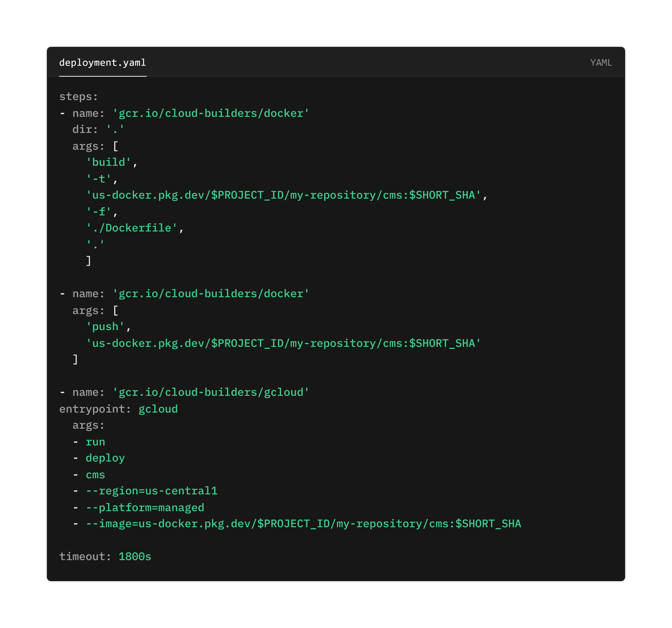Select the deployment.yaml tab
Image resolution: width=672 pixels, height=628 pixels.
[103, 62]
